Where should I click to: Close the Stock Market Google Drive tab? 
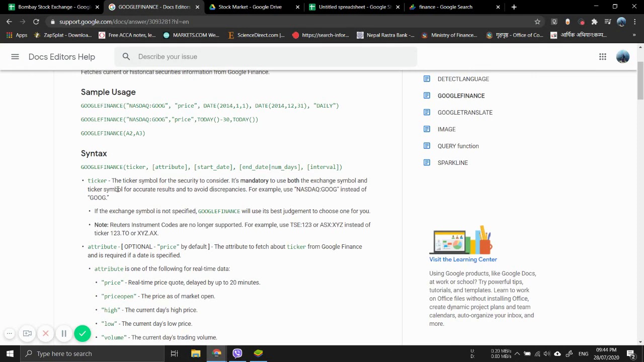tap(298, 7)
